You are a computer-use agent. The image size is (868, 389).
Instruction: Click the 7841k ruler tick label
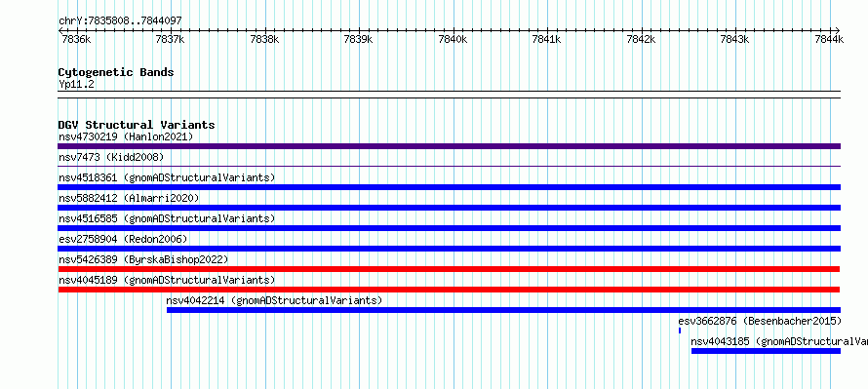[546, 39]
